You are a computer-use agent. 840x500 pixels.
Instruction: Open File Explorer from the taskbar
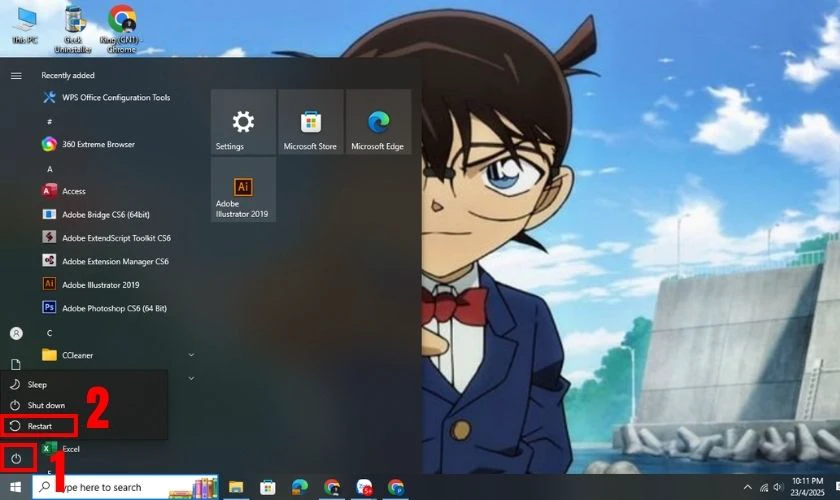click(236, 487)
